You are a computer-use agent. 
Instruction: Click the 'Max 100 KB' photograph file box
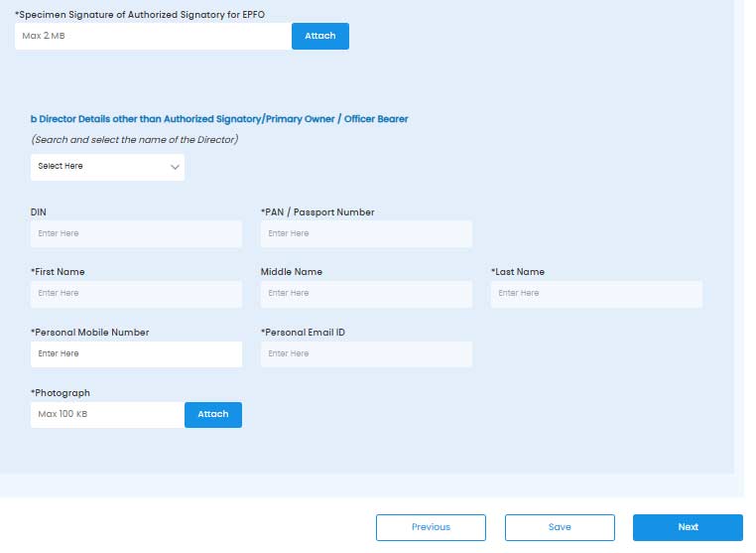pyautogui.click(x=107, y=414)
